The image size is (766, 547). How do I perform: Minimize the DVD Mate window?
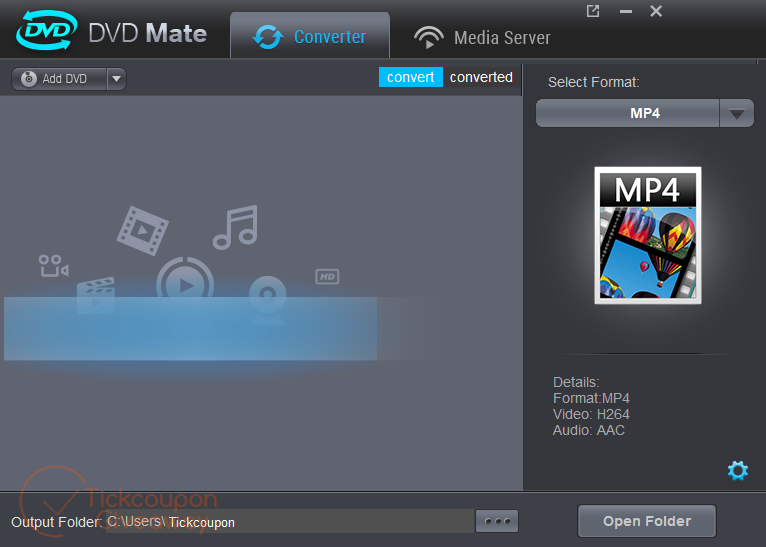(626, 11)
